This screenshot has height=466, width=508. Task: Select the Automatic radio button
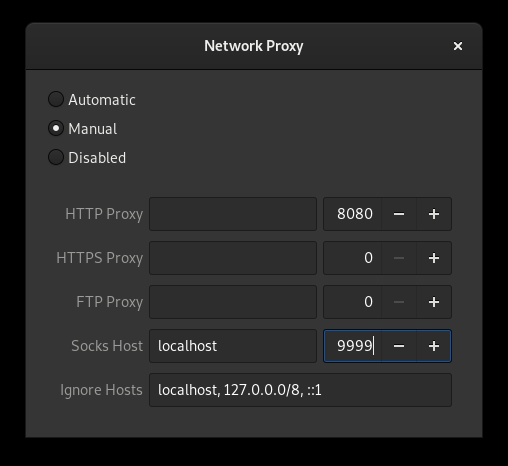pyautogui.click(x=56, y=99)
